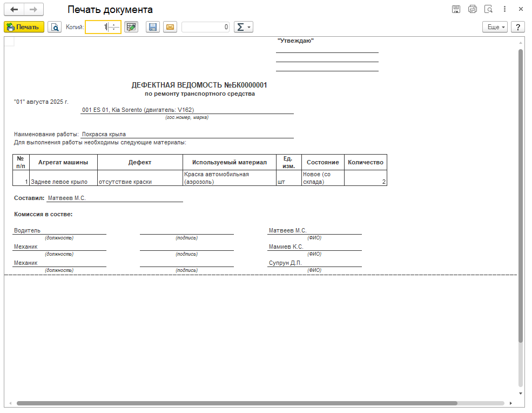Open help with the question mark button
This screenshot has width=532, height=413.
point(517,27)
